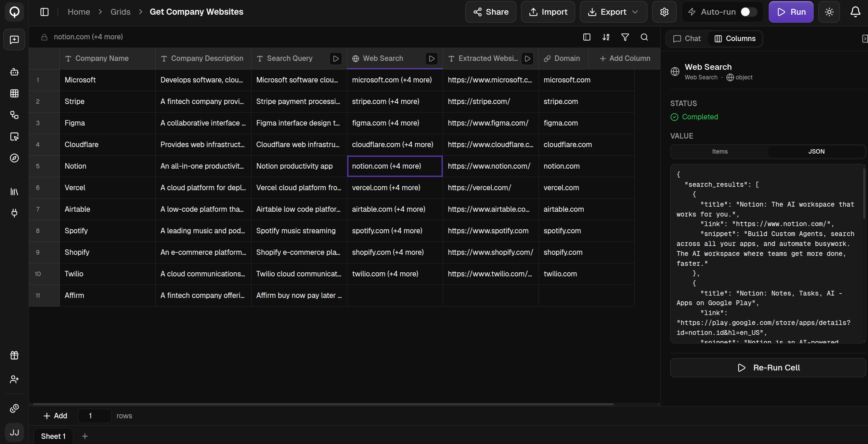
Task: Go to Home breadcrumb
Action: click(x=79, y=12)
